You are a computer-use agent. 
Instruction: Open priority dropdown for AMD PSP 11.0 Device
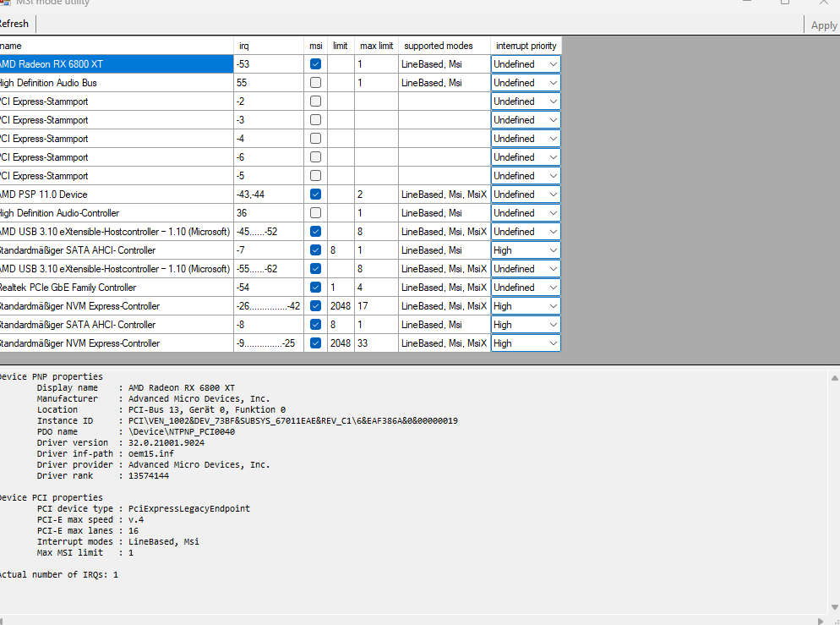click(x=526, y=194)
